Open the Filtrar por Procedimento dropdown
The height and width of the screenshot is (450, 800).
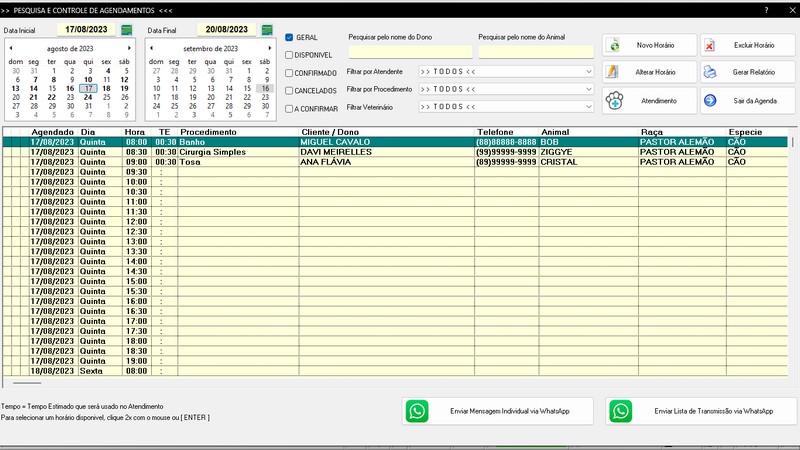[589, 89]
